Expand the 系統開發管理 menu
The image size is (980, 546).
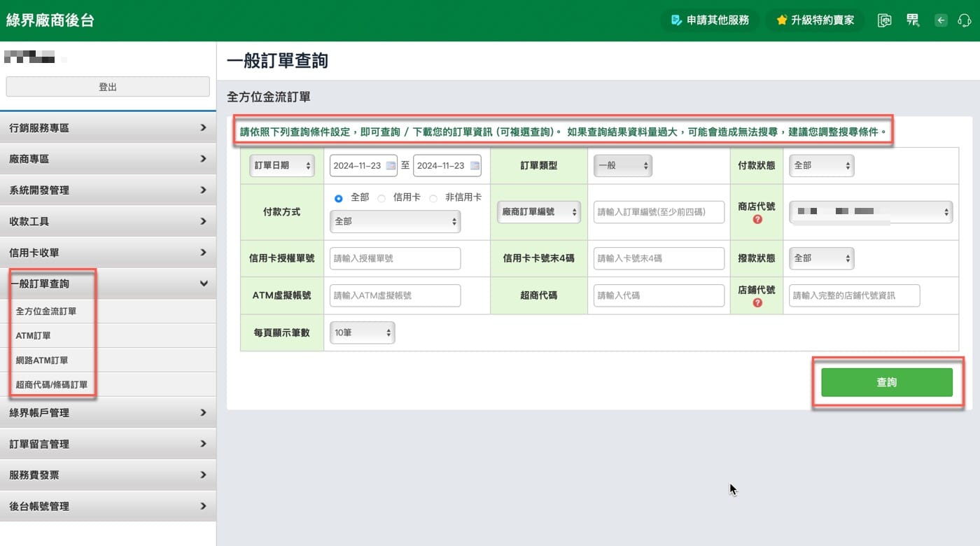(x=108, y=190)
